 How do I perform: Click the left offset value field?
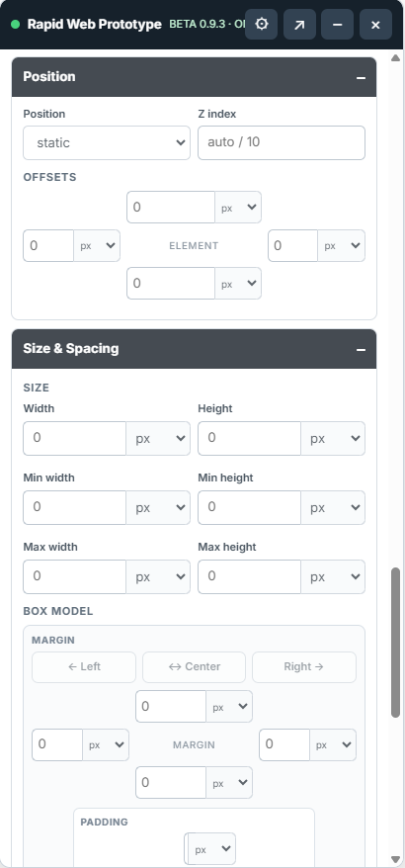pos(48,246)
